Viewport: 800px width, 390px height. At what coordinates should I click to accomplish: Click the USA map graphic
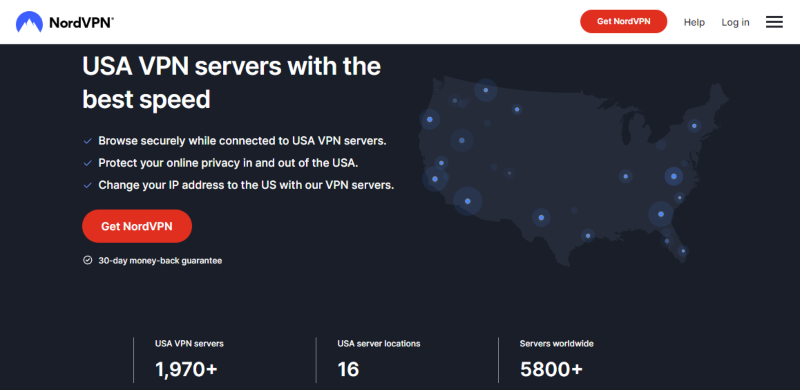click(573, 171)
